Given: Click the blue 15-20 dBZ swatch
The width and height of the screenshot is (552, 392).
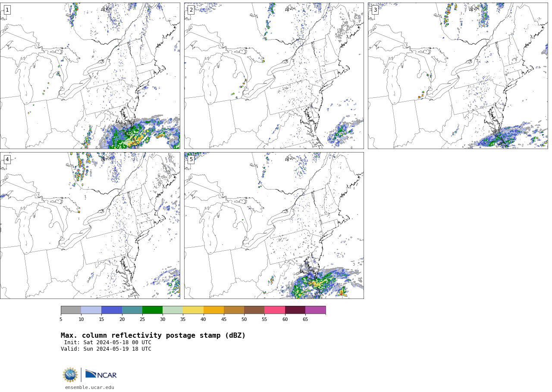Looking at the screenshot, I should pyautogui.click(x=112, y=310).
